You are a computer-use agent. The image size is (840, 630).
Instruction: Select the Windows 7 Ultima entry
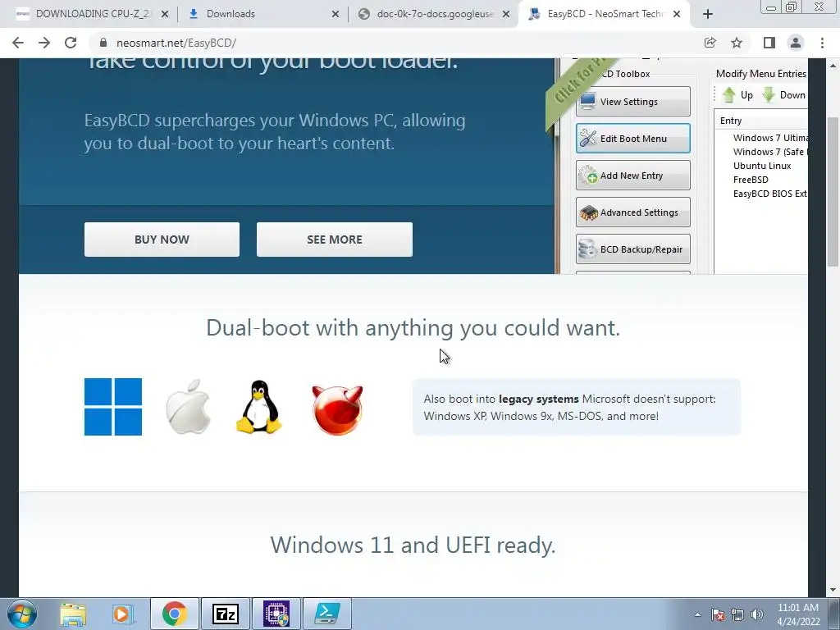[770, 138]
